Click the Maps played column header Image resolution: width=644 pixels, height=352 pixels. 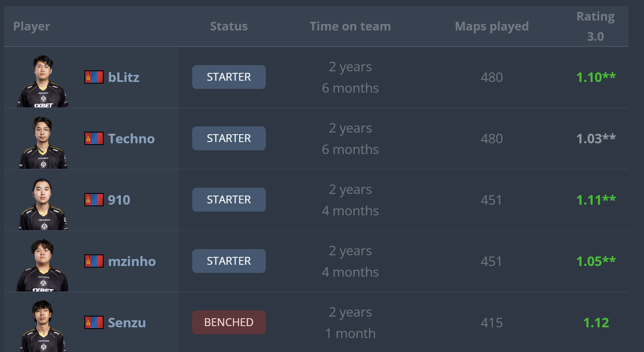click(x=492, y=26)
